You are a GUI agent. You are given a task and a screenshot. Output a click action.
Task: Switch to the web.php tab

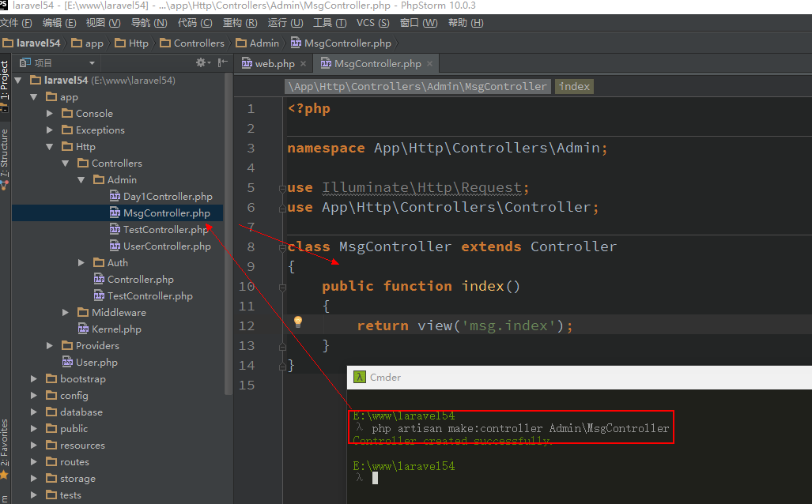[274, 64]
